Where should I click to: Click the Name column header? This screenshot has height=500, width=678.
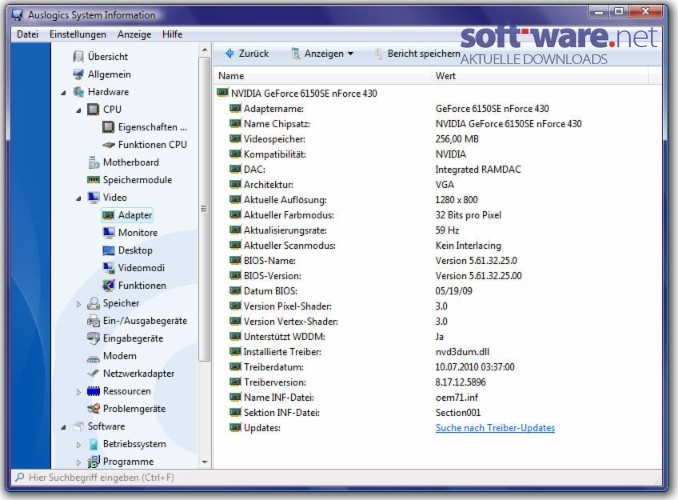tap(322, 76)
